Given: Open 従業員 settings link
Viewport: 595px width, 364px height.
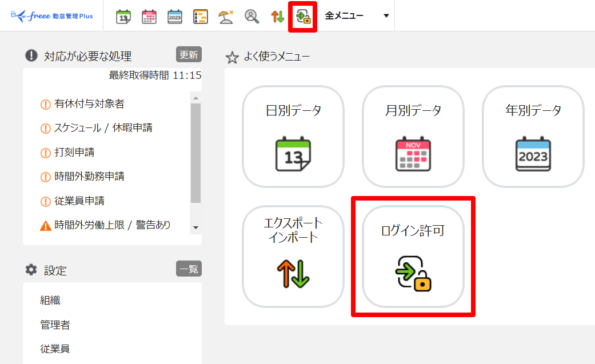Looking at the screenshot, I should click(55, 349).
